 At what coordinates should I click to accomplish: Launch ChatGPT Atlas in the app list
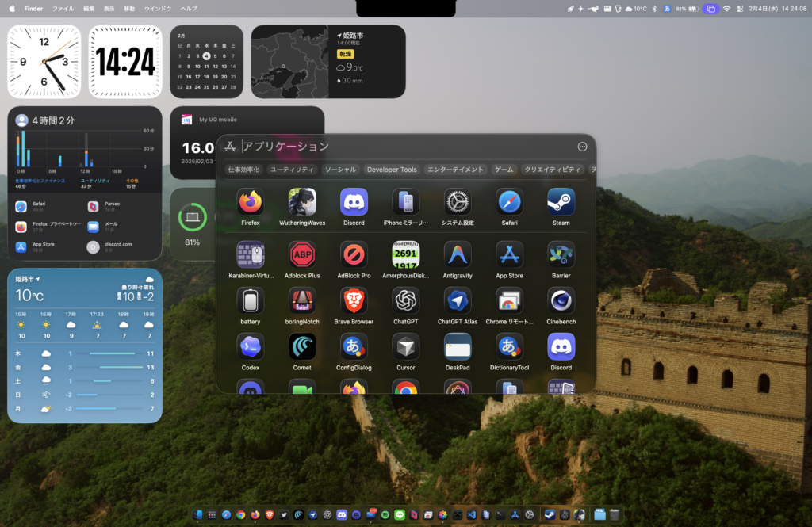pyautogui.click(x=458, y=301)
